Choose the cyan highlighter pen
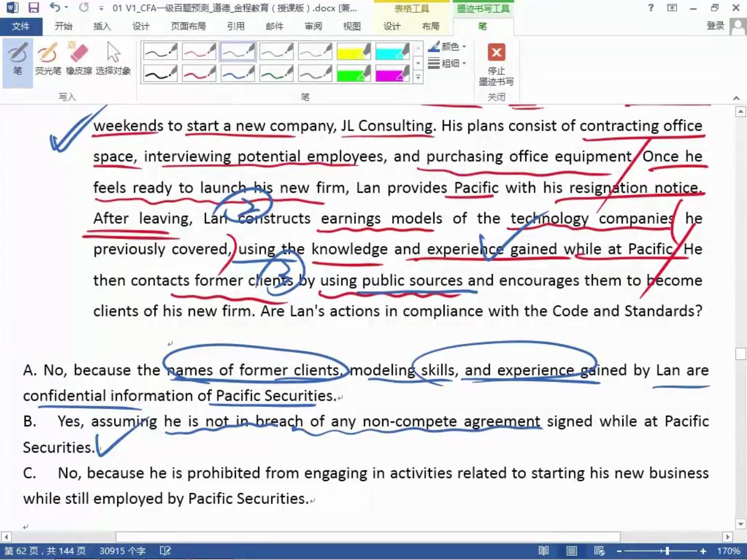Screen dimensions: 747x560 click(393, 51)
